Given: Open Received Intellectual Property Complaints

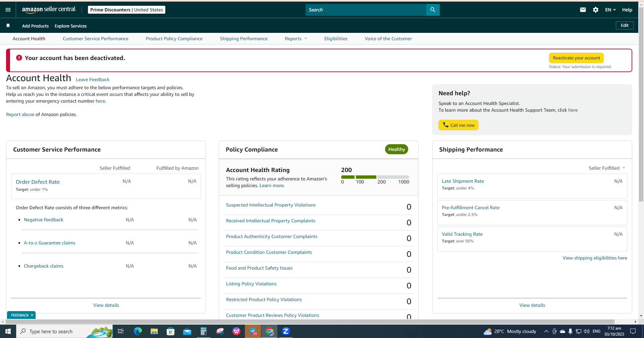Looking at the screenshot, I should point(271,221).
